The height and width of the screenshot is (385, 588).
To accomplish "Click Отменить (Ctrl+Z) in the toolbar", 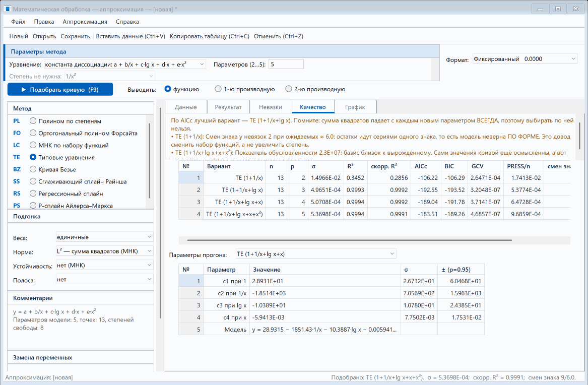I will [x=279, y=36].
